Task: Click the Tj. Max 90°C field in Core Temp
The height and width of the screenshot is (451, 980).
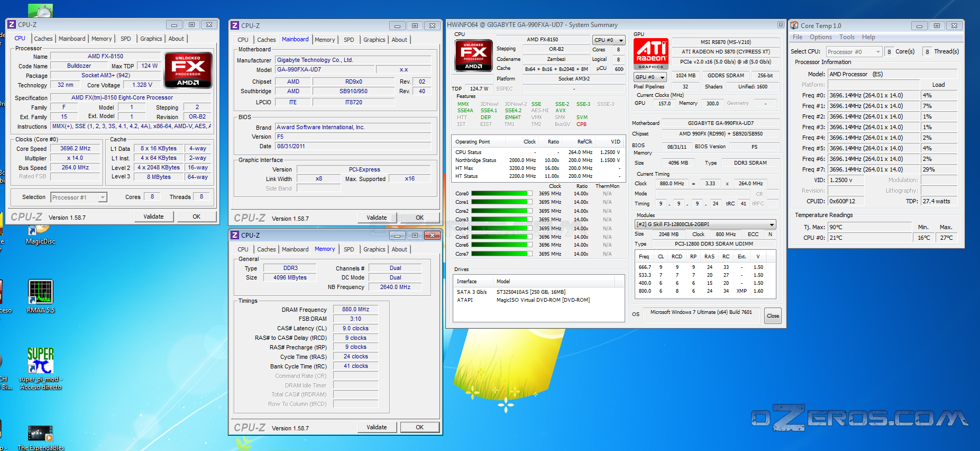Action: [x=869, y=227]
